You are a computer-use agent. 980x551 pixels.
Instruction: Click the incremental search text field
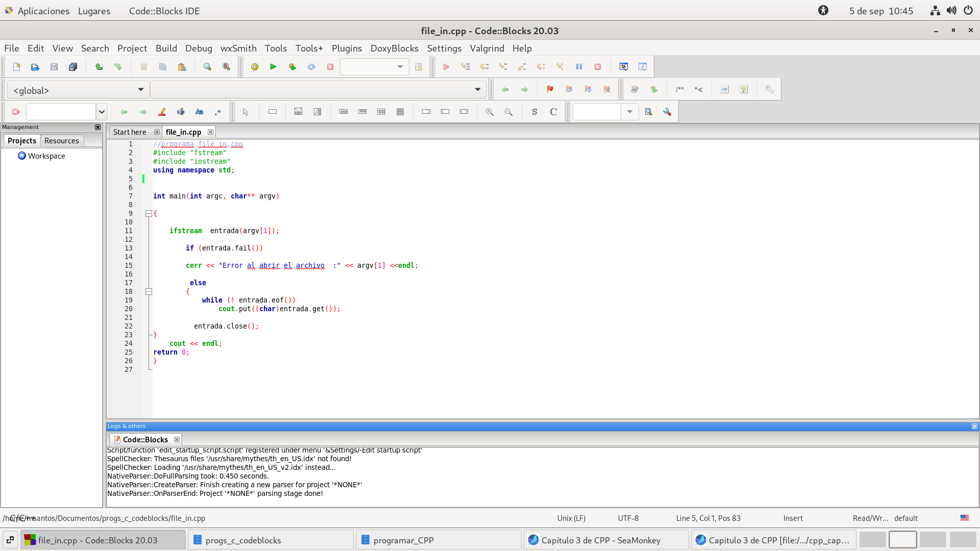point(61,112)
